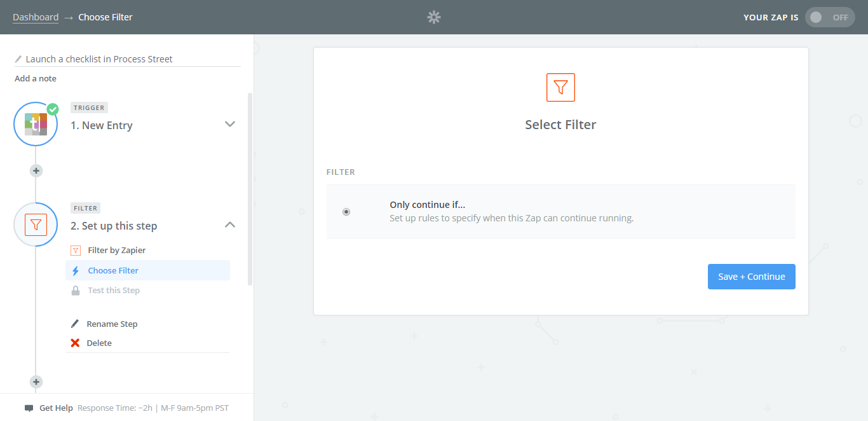Click the Zapier loading gear logo in header
The width and height of the screenshot is (868, 421).
(x=434, y=17)
